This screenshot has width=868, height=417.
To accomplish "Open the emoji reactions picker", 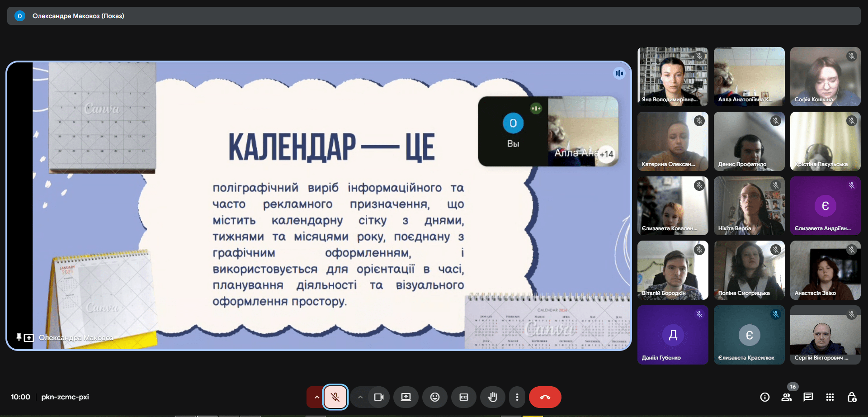I will (x=434, y=397).
